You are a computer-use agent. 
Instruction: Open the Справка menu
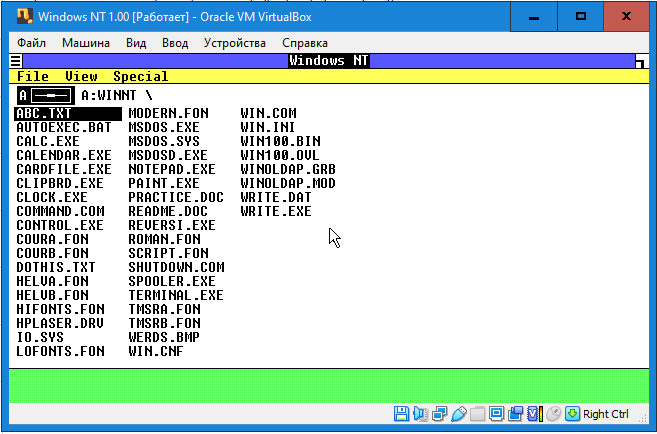click(304, 43)
